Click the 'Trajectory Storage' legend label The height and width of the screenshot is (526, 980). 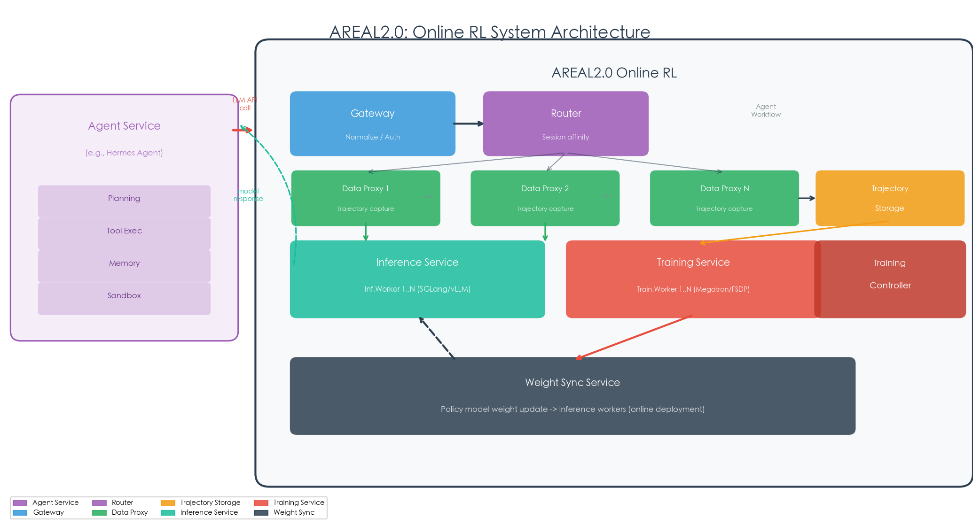point(210,503)
